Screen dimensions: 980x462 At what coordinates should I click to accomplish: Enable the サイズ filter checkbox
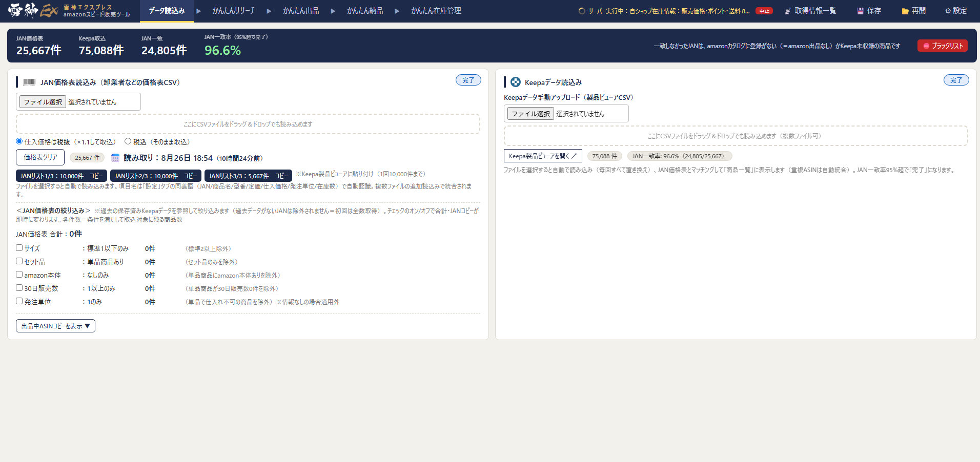click(x=19, y=248)
